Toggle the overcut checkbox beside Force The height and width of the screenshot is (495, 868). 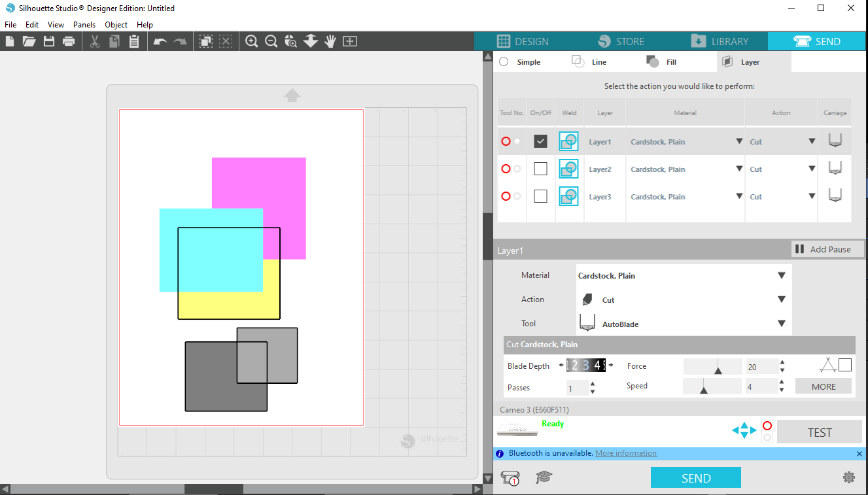pos(845,365)
